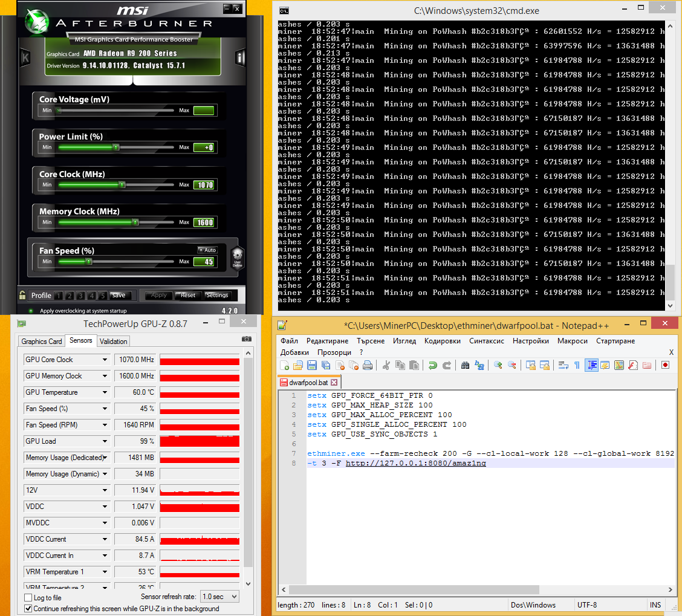
Task: Click the pool URL link in line 8
Action: point(415,463)
